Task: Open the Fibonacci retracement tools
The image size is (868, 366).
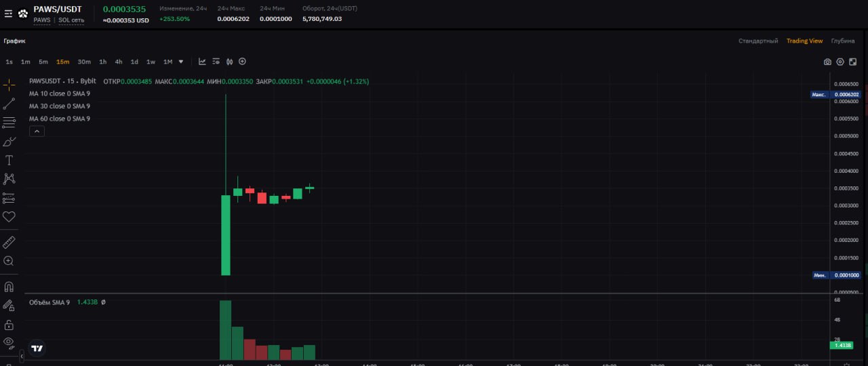Action: (9, 123)
